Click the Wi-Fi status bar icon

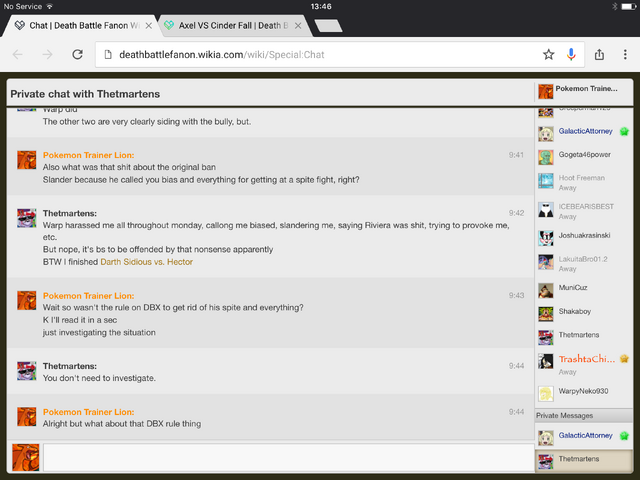(49, 7)
